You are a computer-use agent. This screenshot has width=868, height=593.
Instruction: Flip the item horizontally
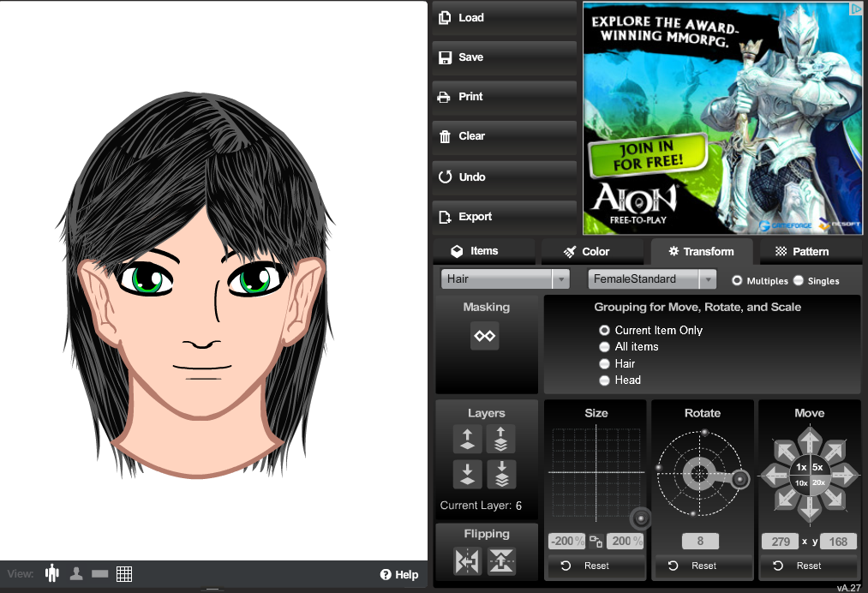click(x=468, y=561)
